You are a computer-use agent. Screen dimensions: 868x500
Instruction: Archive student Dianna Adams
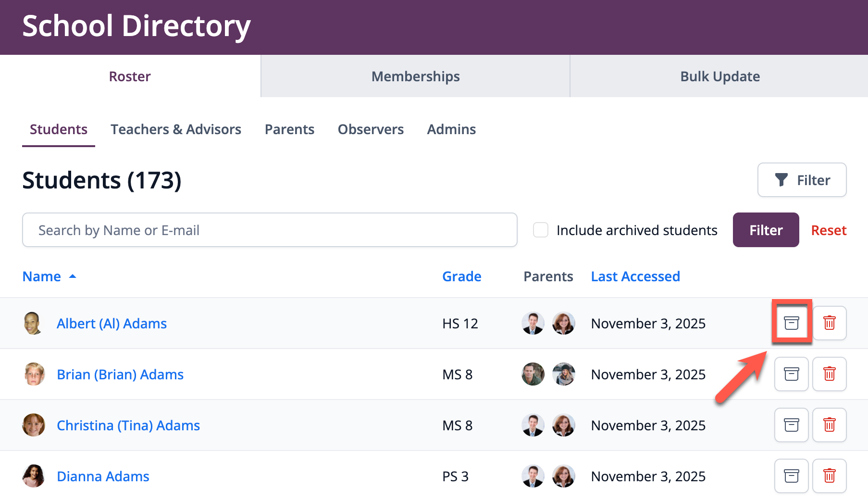point(791,476)
